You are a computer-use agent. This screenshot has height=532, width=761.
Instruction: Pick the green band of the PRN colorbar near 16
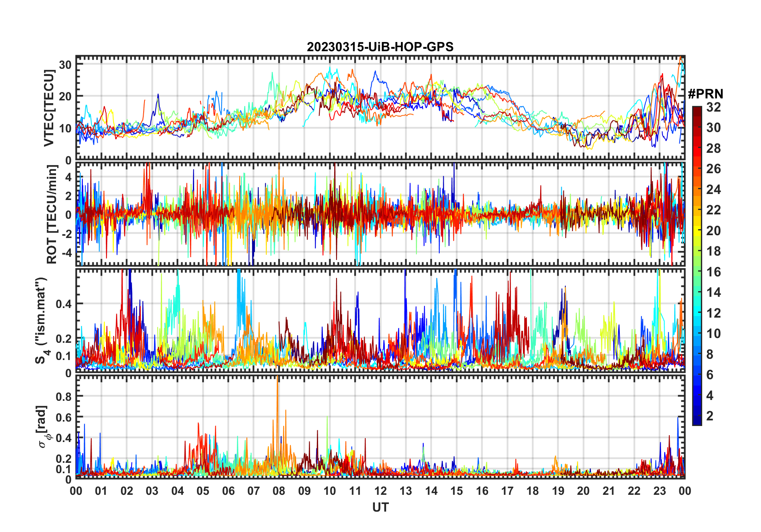(697, 271)
